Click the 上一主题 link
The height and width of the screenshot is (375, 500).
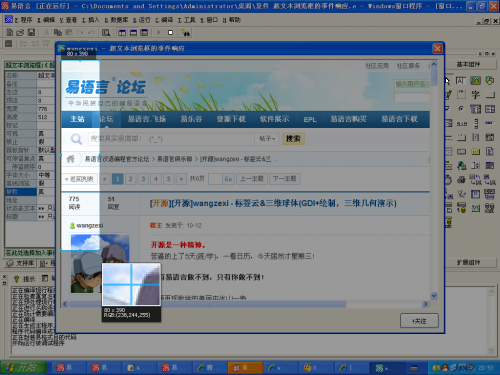[252, 179]
